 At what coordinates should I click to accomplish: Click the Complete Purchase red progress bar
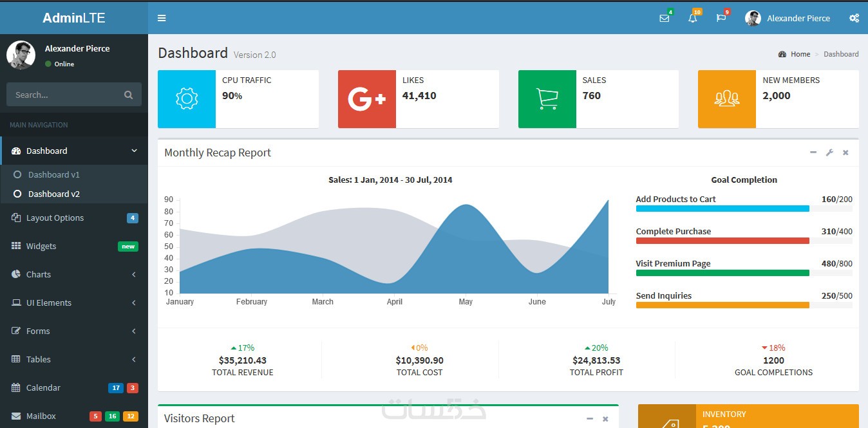[x=722, y=241]
